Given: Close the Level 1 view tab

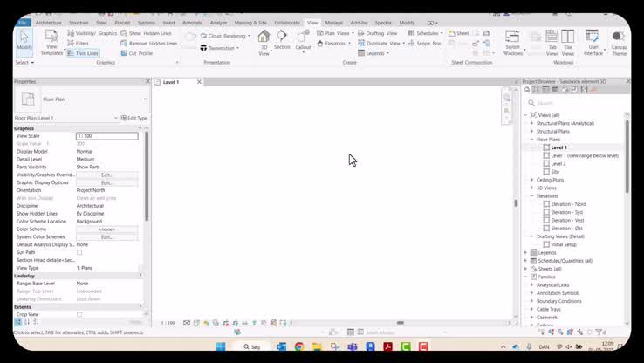Looking at the screenshot, I should click(199, 82).
